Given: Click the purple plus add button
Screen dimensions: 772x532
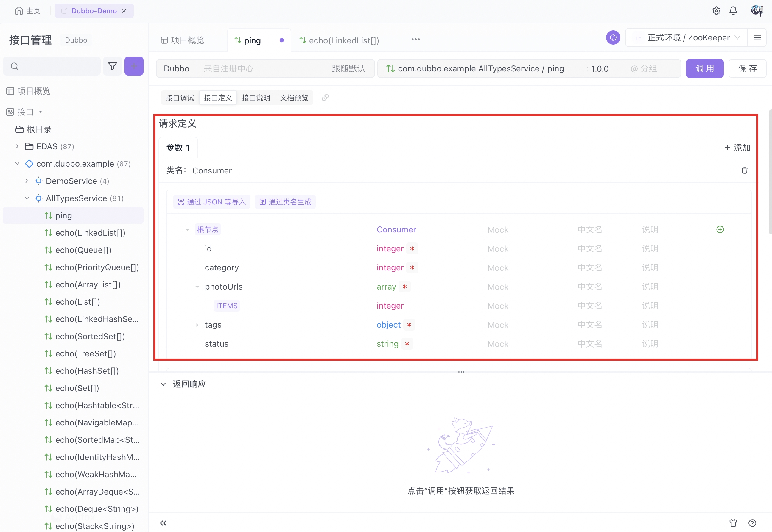Looking at the screenshot, I should coord(134,66).
